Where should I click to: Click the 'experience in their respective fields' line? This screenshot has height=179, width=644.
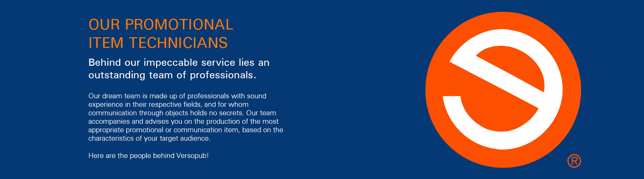pos(169,104)
